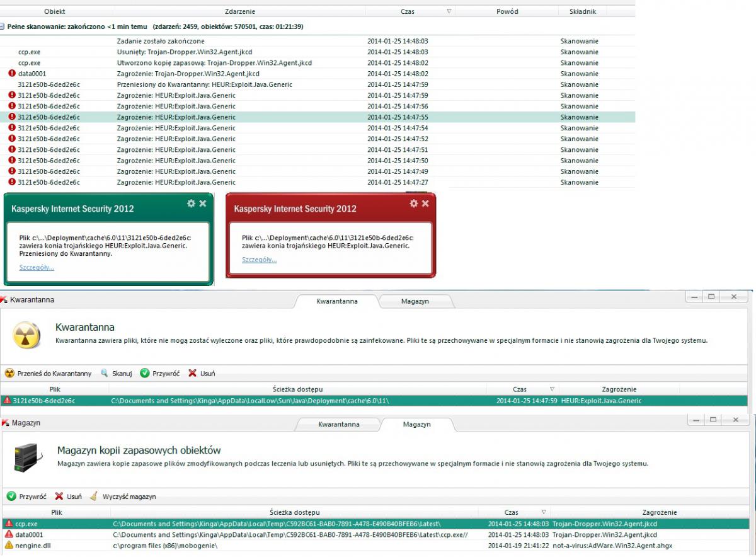Click Przywróć in the Kwarantanna window toolbar

(160, 374)
